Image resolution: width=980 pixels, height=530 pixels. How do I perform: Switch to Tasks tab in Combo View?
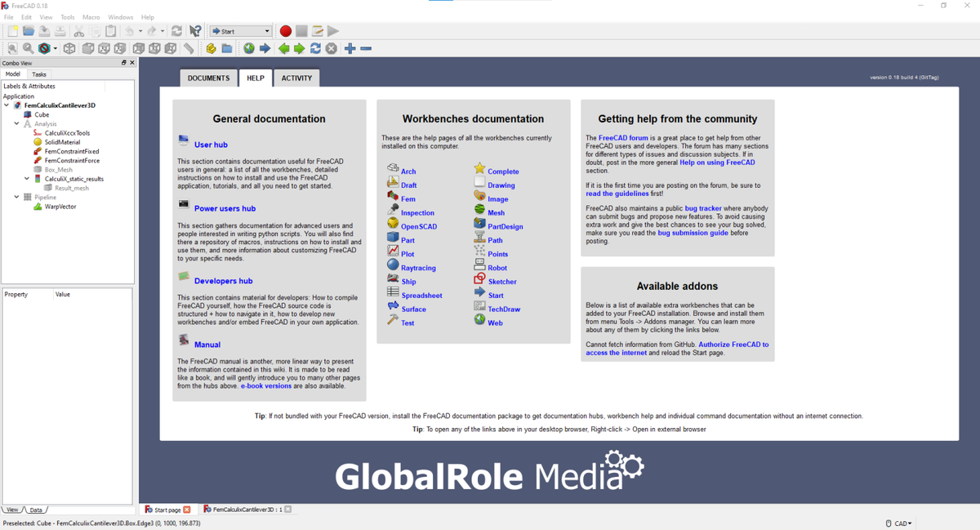tap(39, 74)
